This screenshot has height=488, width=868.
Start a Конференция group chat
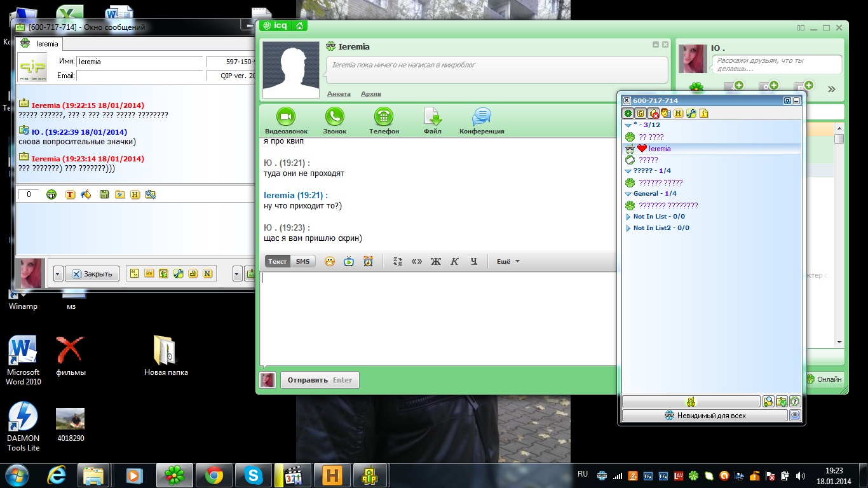481,117
